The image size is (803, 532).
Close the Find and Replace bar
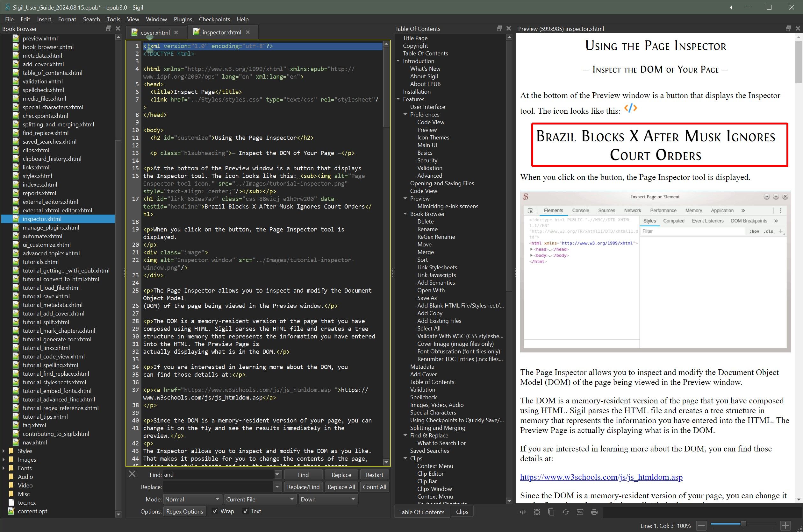(133, 474)
